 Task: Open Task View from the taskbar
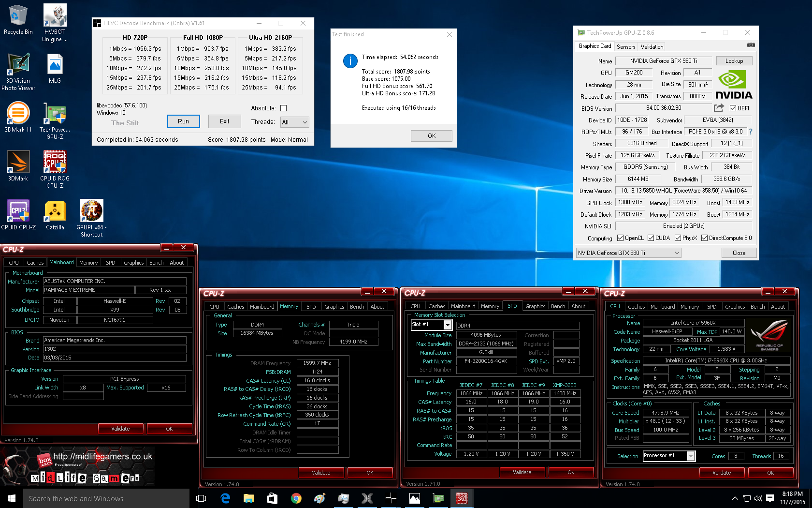(x=201, y=498)
